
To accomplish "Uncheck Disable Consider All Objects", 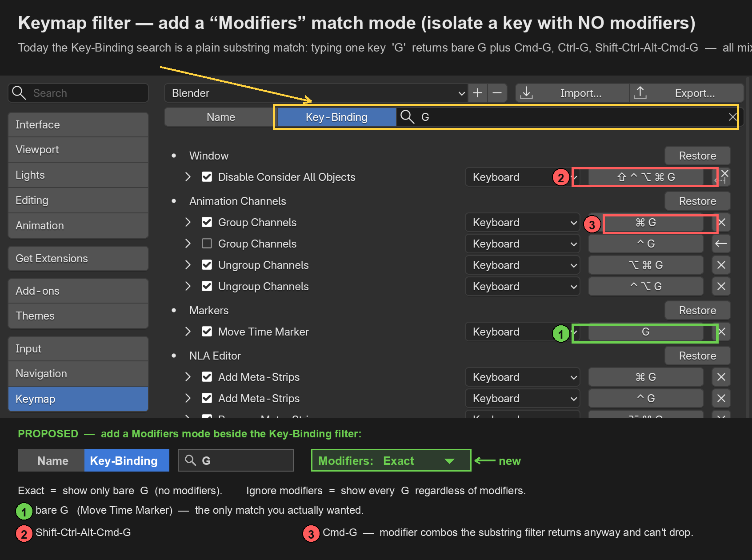I will 207,177.
